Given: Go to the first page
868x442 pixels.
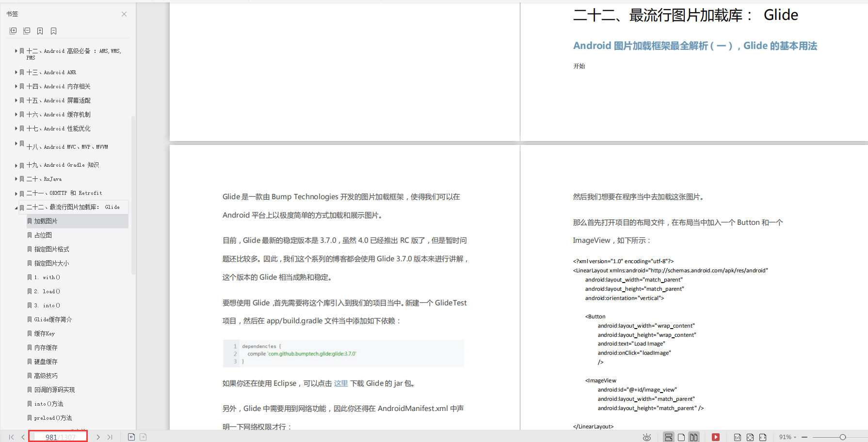Looking at the screenshot, I should 11,437.
